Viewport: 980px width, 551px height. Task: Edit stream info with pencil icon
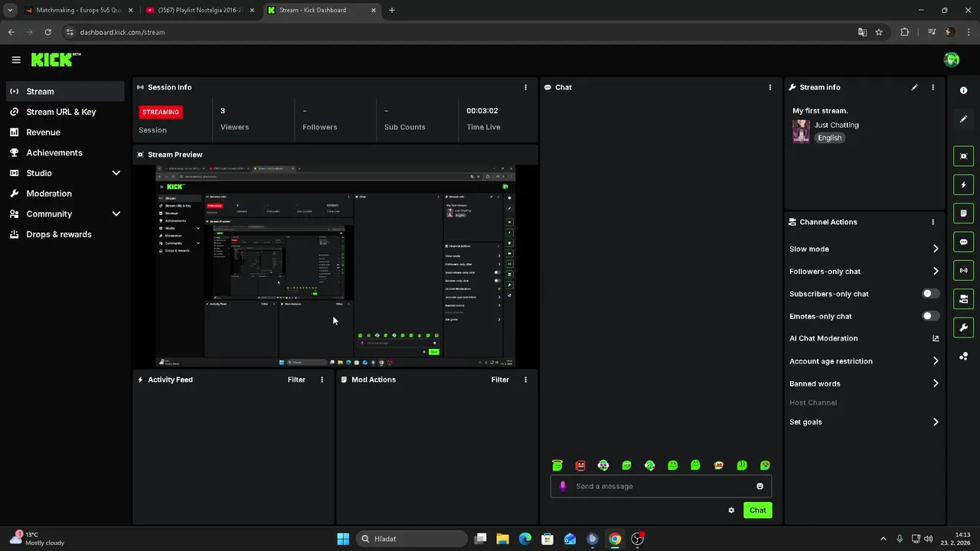pyautogui.click(x=914, y=87)
